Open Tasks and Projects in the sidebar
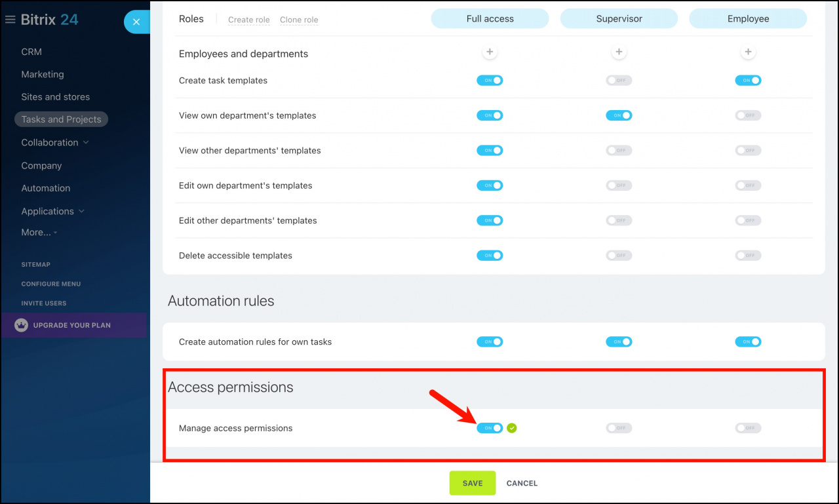 pos(61,119)
